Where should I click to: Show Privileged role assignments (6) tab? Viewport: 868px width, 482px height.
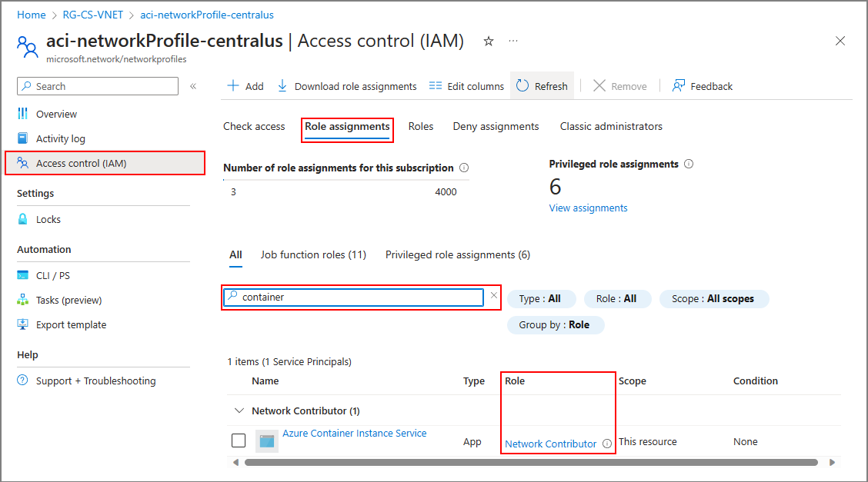point(458,254)
